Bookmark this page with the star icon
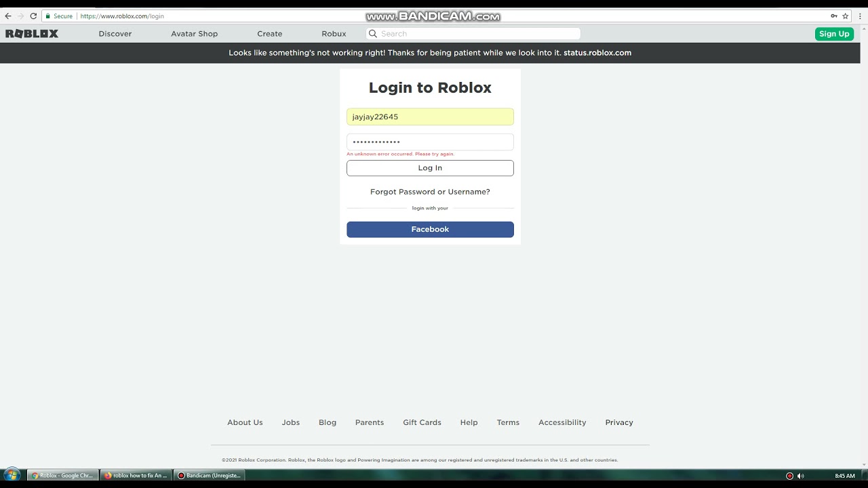The image size is (868, 488). [x=845, y=16]
